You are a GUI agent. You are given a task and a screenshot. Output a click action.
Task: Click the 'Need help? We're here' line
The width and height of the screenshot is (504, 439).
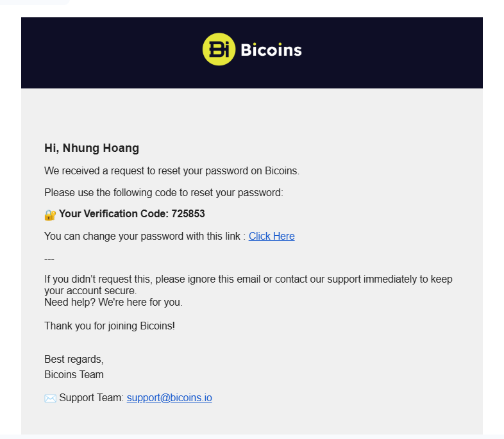pyautogui.click(x=113, y=302)
